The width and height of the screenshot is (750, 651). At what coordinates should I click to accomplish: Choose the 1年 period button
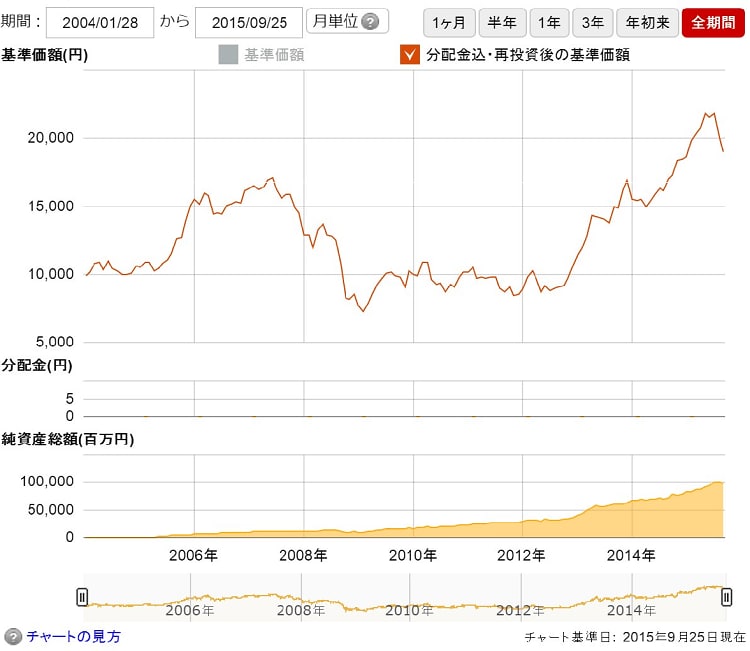[550, 22]
